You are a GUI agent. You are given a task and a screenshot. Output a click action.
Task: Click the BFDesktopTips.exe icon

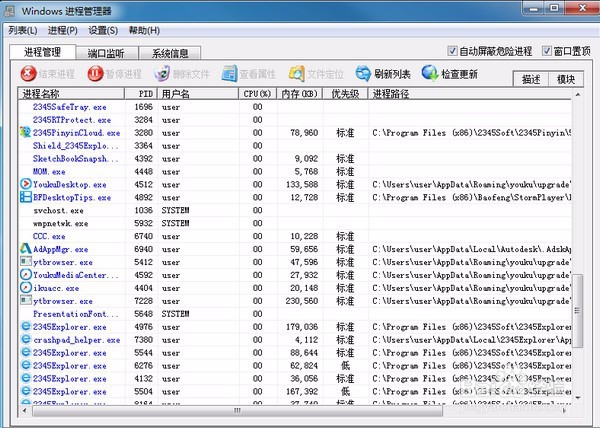point(26,197)
